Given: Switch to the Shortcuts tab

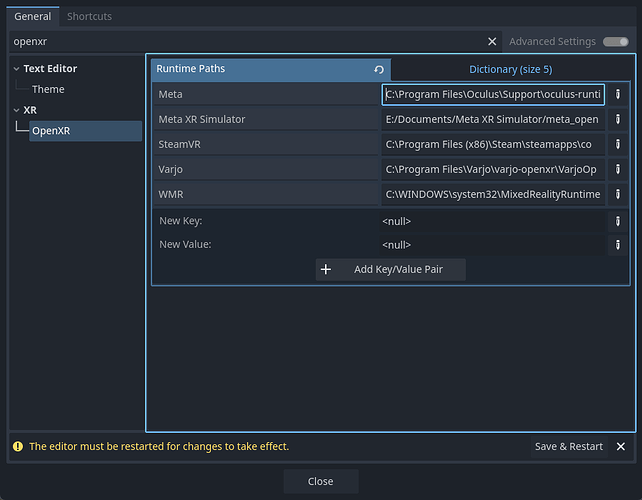Looking at the screenshot, I should pyautogui.click(x=89, y=16).
